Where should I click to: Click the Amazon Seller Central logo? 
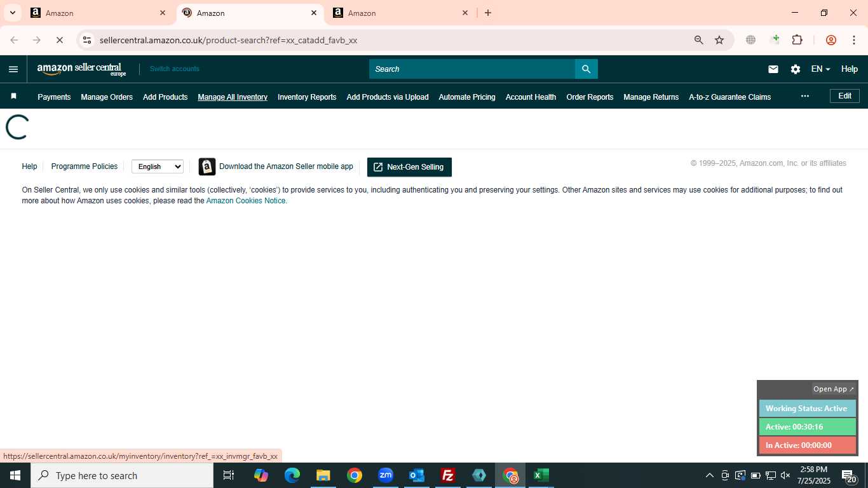pos(82,69)
